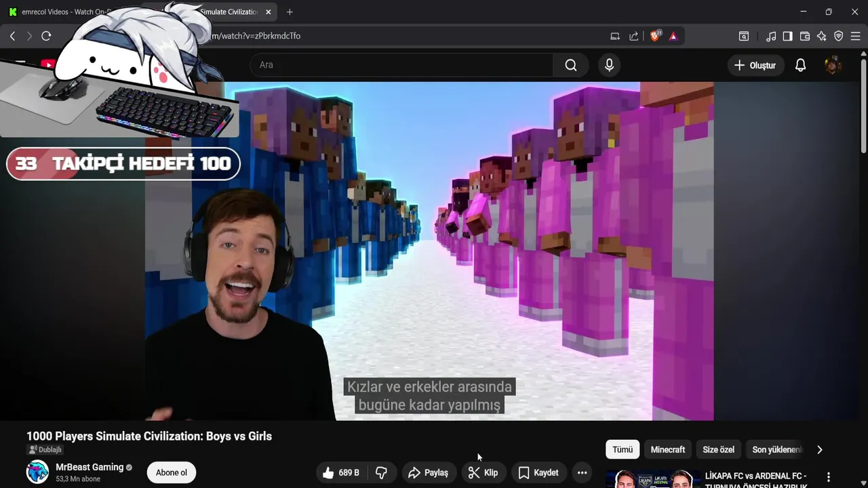Open options menu for LİKAPA FC video

(828, 477)
